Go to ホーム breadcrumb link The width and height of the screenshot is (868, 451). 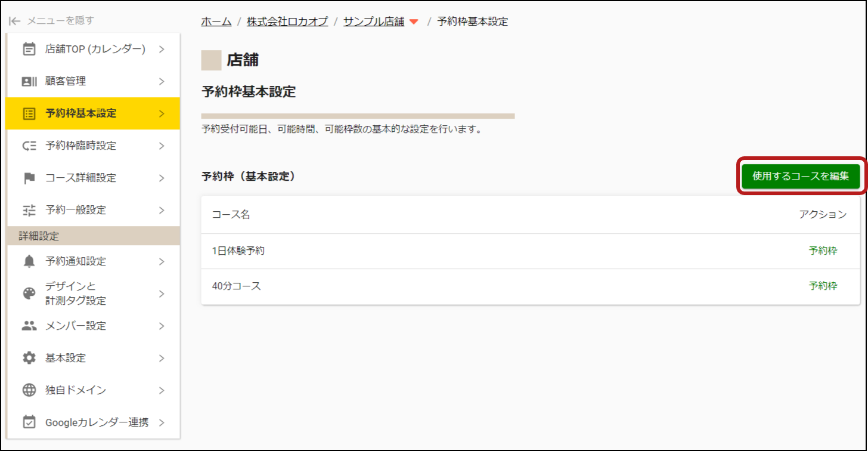click(x=216, y=21)
